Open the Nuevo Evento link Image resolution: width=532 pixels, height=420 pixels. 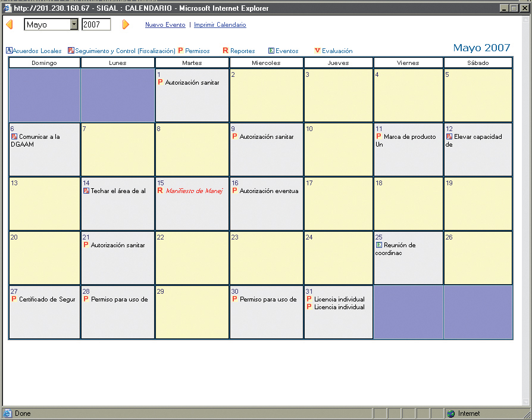point(165,25)
